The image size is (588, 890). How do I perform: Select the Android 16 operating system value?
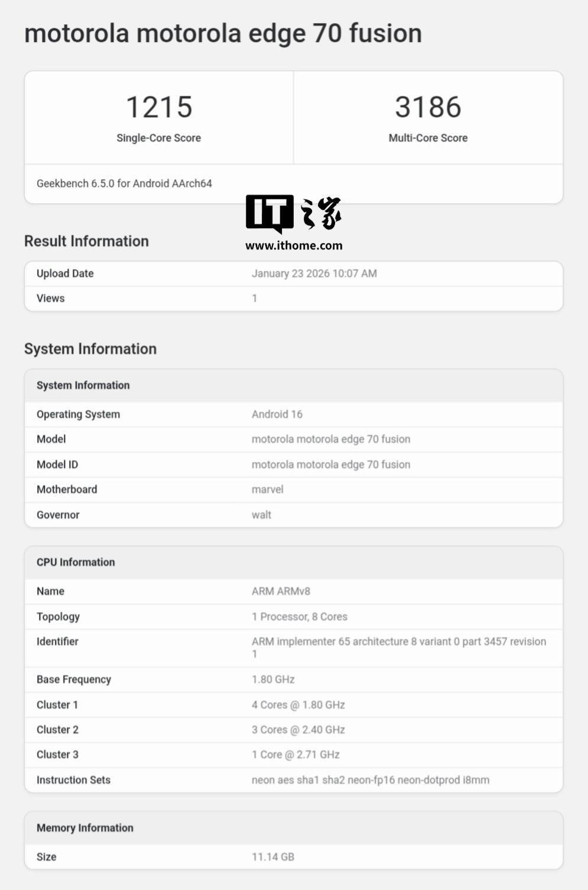pos(277,414)
